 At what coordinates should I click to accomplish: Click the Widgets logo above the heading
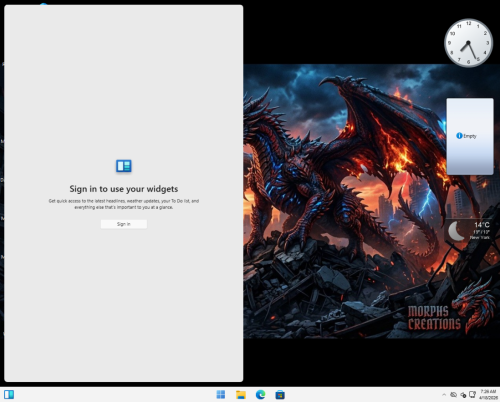click(x=124, y=166)
